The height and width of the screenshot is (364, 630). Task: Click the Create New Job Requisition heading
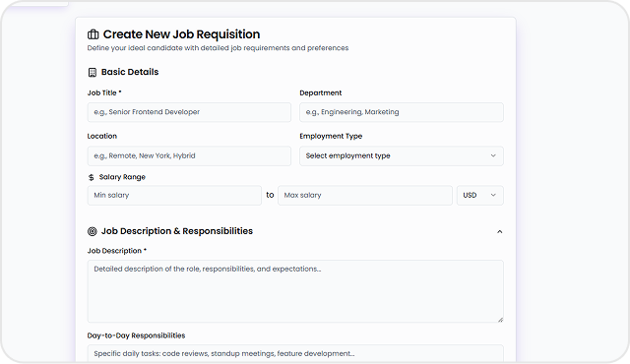[181, 34]
